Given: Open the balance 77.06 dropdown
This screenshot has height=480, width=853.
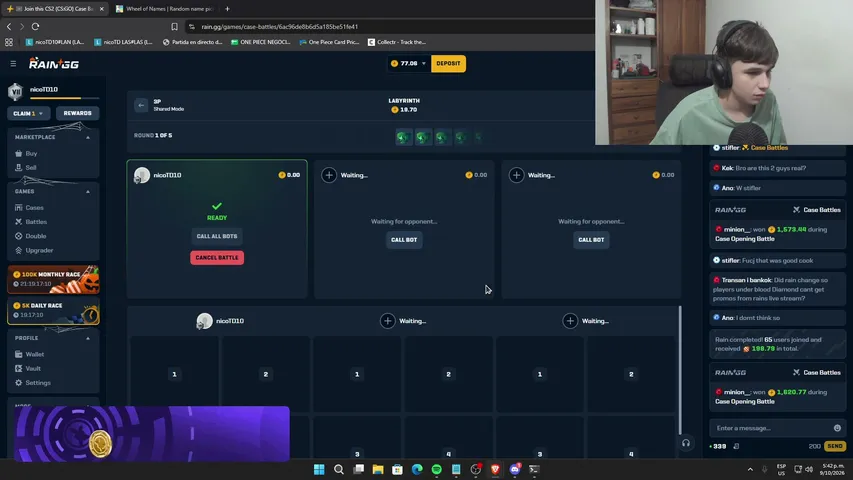Looking at the screenshot, I should (408, 64).
